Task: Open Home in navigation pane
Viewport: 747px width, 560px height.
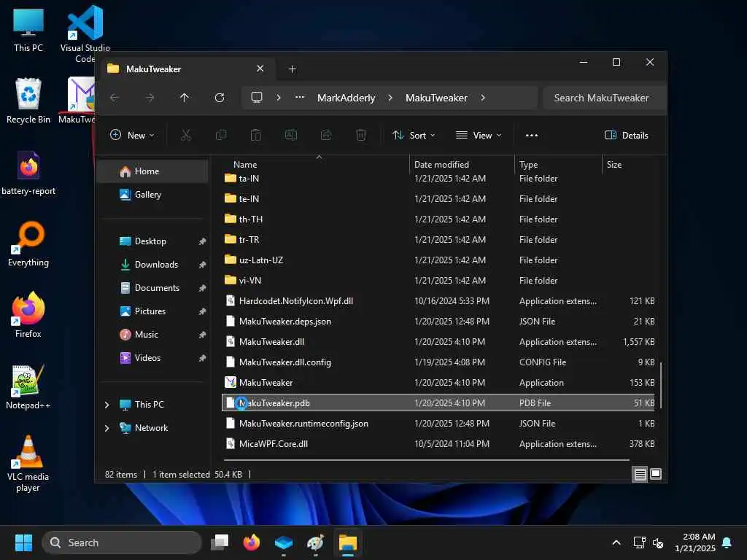Action: (153, 171)
